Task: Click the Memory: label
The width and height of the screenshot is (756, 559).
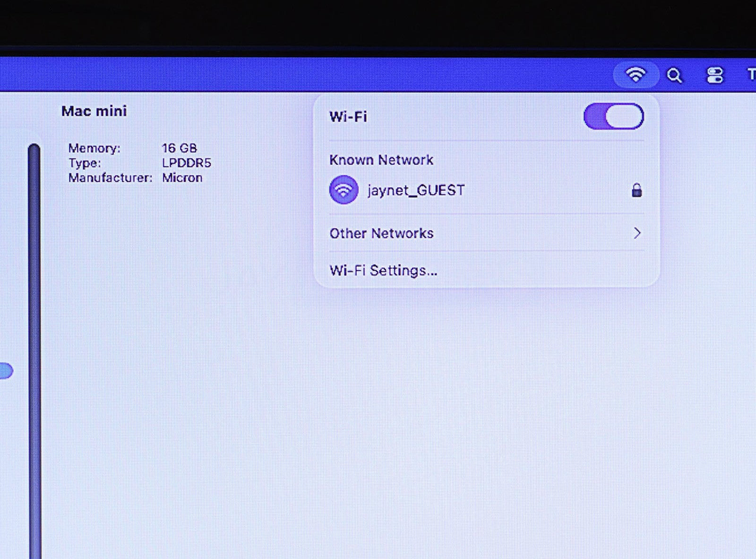Action: [x=94, y=148]
